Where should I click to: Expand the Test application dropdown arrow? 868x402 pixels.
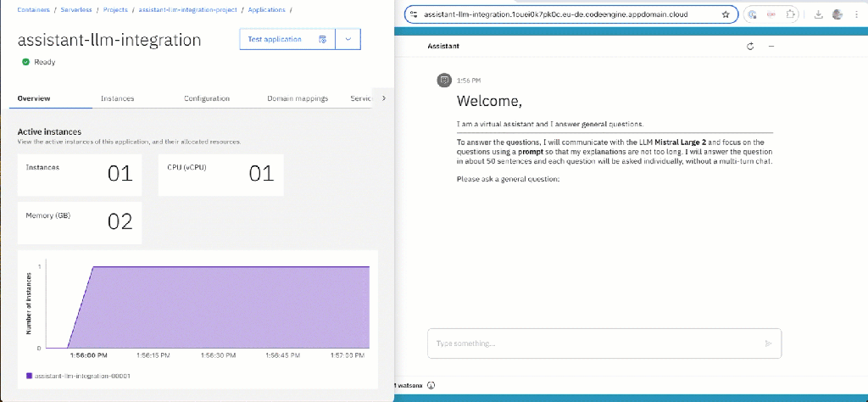click(x=348, y=39)
